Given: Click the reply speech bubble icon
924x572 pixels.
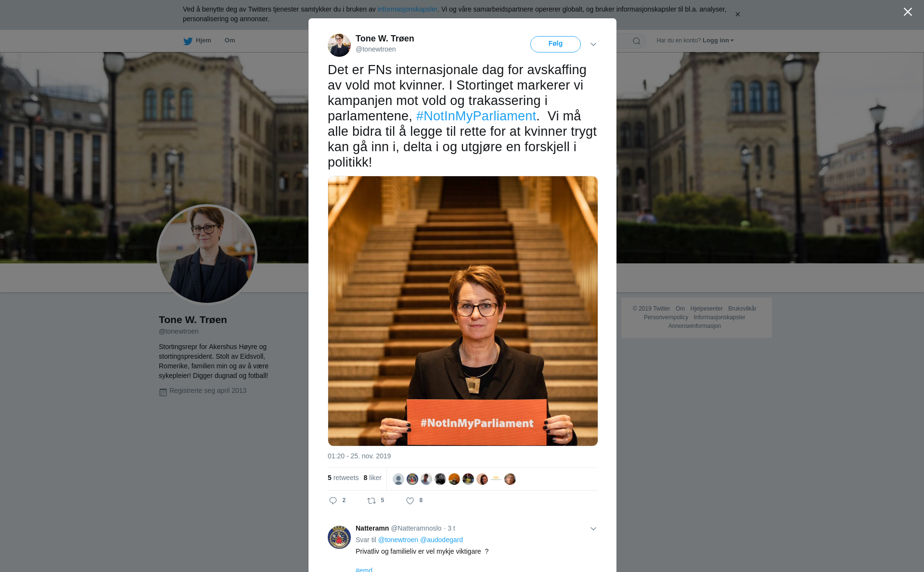Looking at the screenshot, I should click(x=333, y=501).
